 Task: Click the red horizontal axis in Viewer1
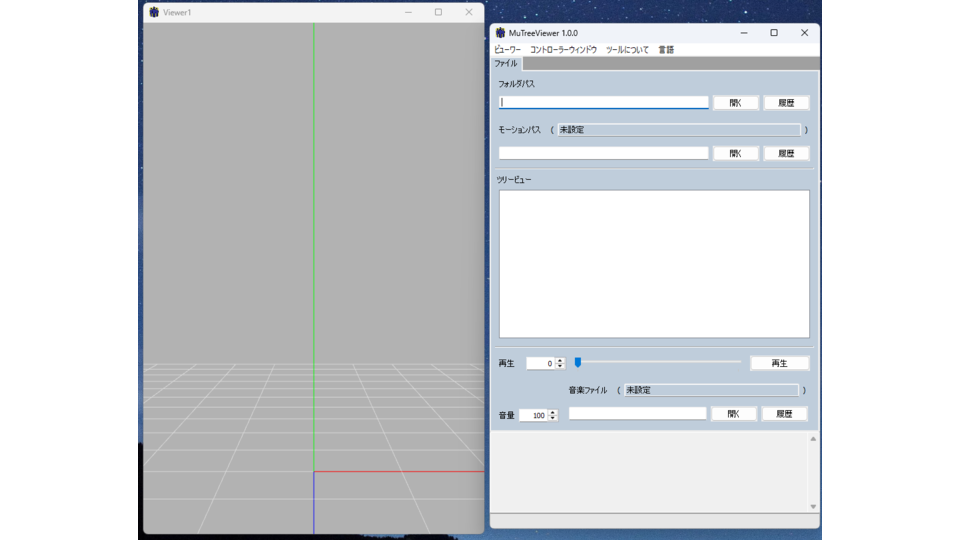click(399, 471)
